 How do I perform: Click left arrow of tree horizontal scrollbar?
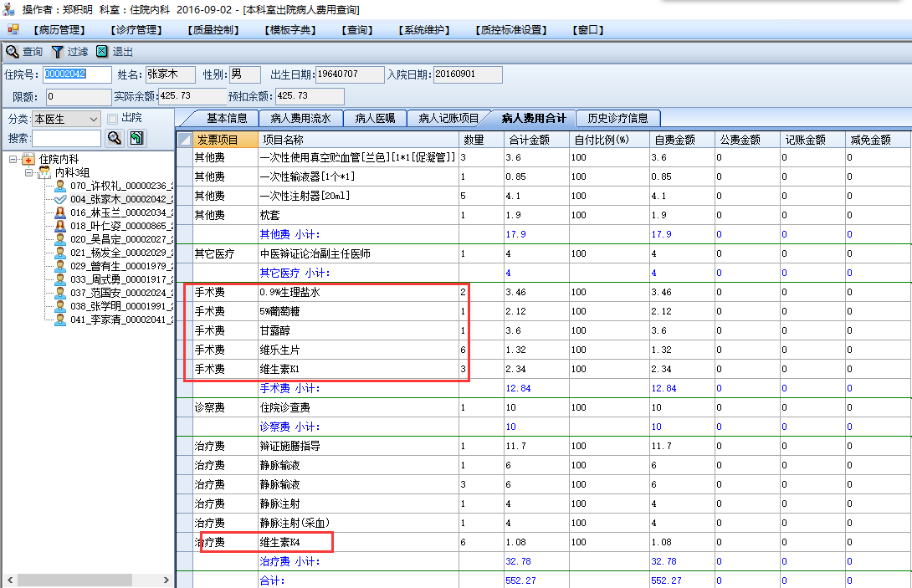9,580
